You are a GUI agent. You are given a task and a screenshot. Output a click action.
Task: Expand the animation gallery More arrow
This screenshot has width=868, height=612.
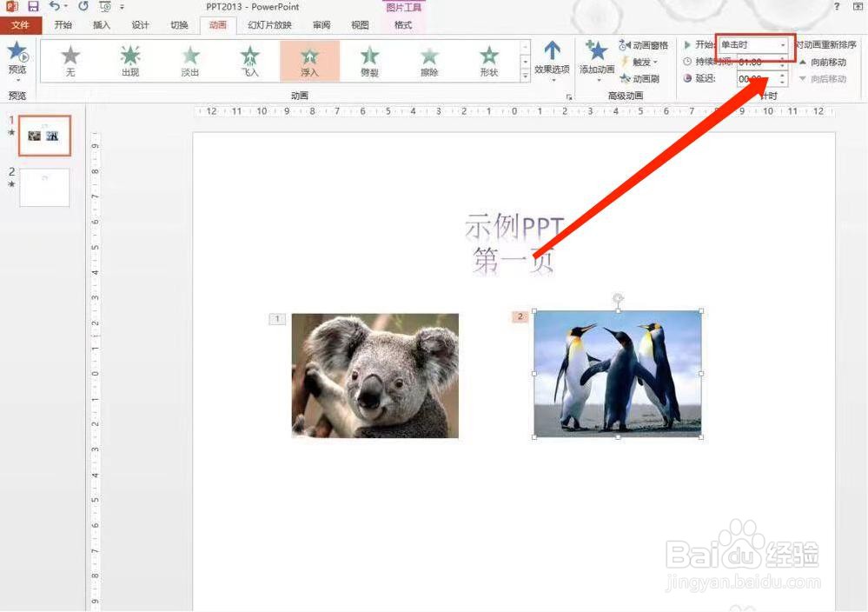tap(526, 76)
